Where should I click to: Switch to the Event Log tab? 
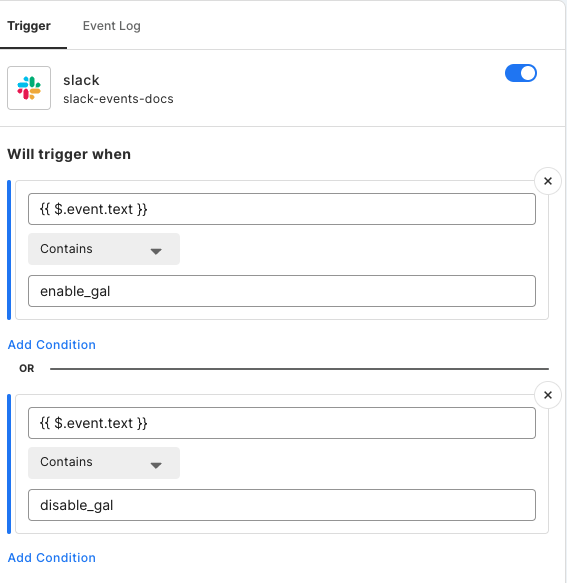pos(112,26)
